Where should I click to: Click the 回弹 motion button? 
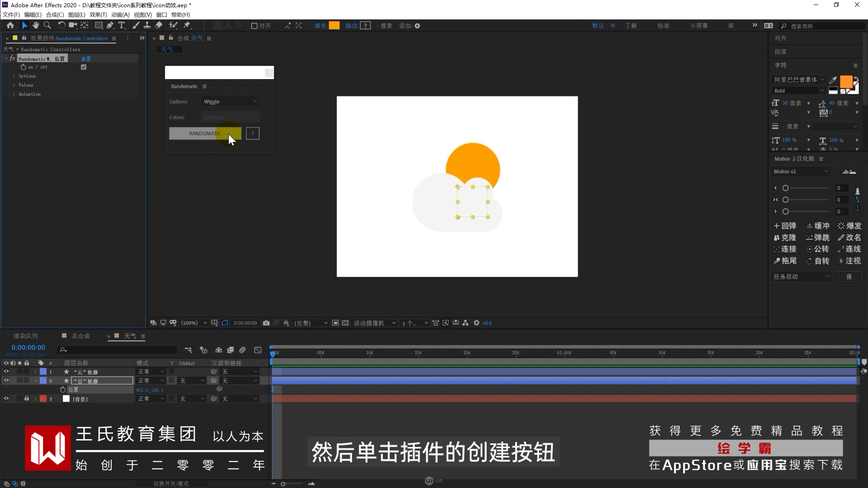[785, 225]
